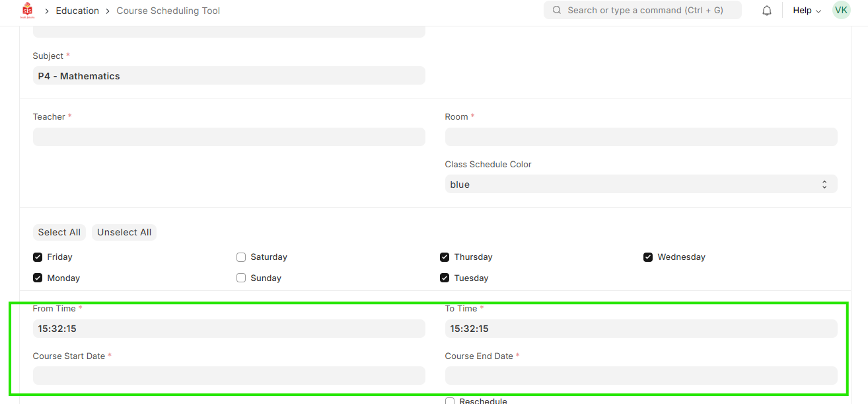Open the VK user avatar menu

click(x=841, y=11)
